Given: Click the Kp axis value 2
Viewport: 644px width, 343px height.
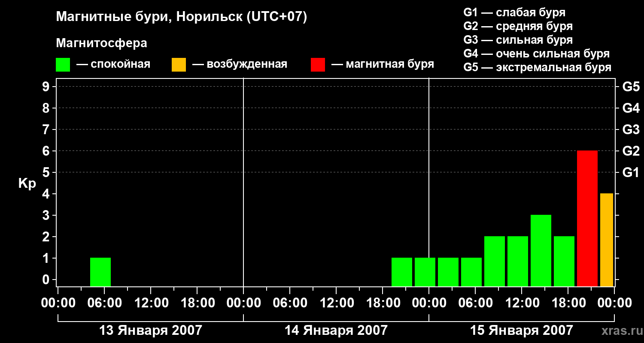Looking at the screenshot, I should (x=47, y=237).
